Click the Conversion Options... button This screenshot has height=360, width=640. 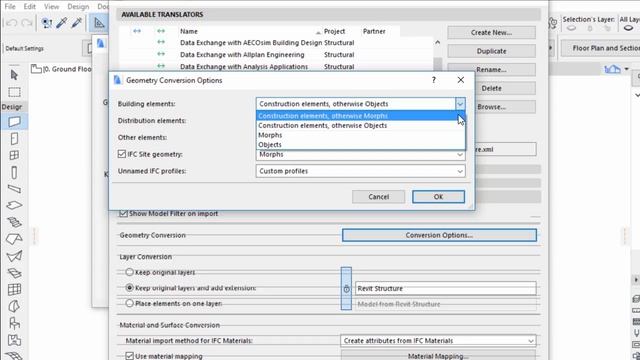tap(439, 235)
